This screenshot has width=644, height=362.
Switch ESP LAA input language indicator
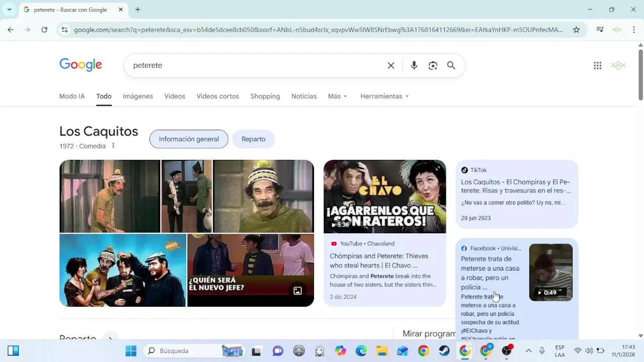point(559,350)
